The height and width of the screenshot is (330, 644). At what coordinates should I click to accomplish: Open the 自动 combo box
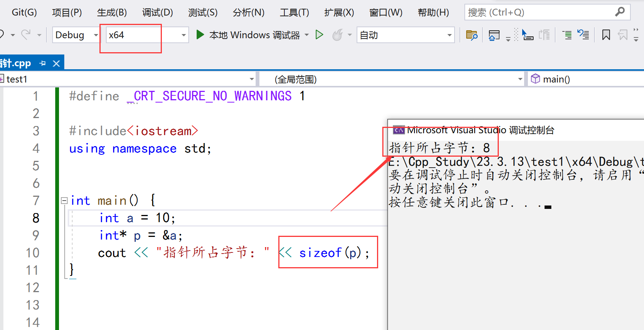405,35
